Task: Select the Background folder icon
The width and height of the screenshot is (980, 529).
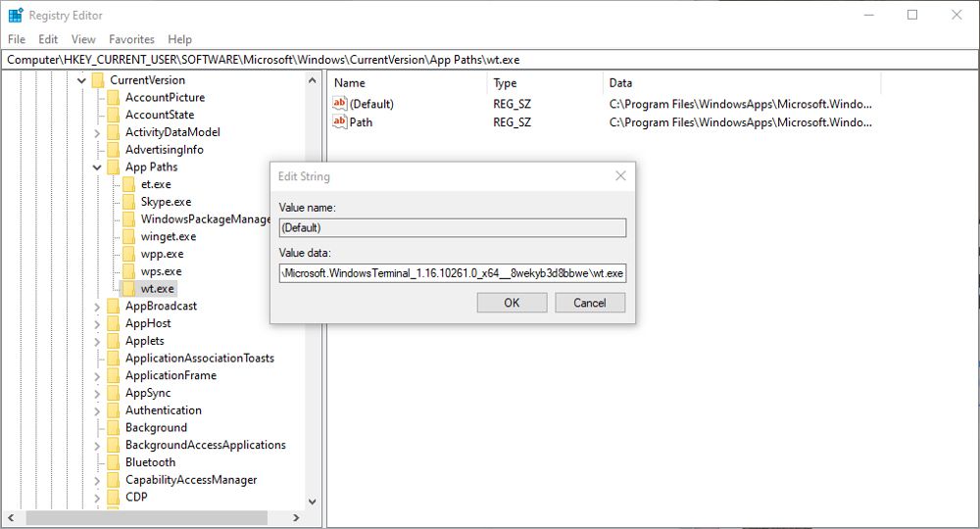Action: pos(113,428)
